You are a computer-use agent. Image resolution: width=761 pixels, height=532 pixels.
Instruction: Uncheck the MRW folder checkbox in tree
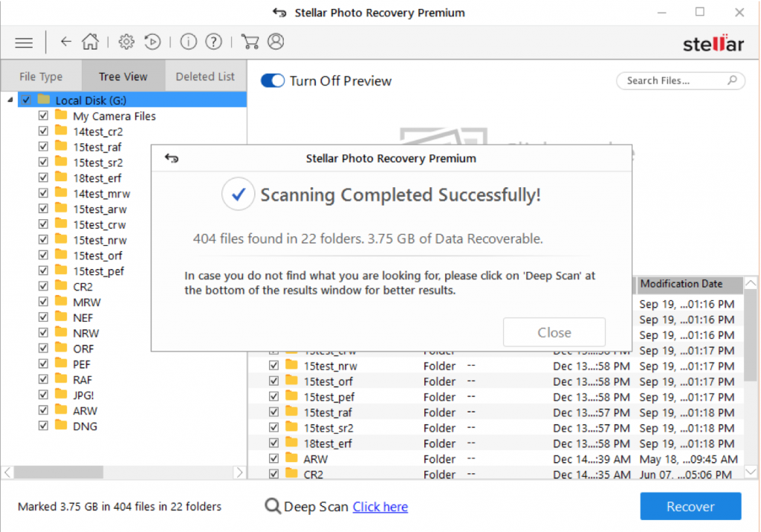(x=43, y=302)
